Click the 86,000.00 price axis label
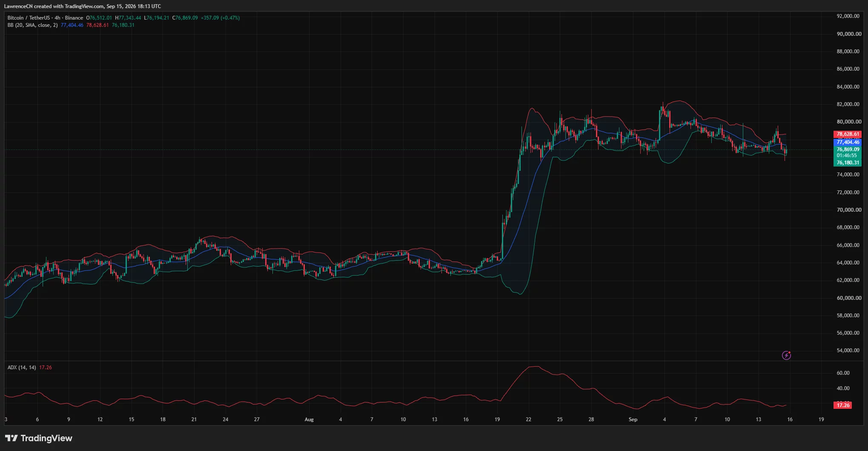Image resolution: width=868 pixels, height=451 pixels. point(848,69)
